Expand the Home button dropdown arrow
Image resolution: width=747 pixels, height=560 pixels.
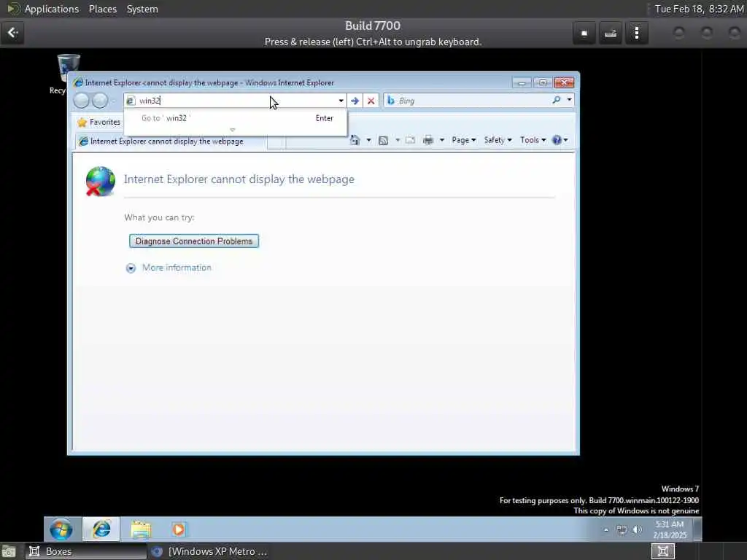click(x=368, y=140)
